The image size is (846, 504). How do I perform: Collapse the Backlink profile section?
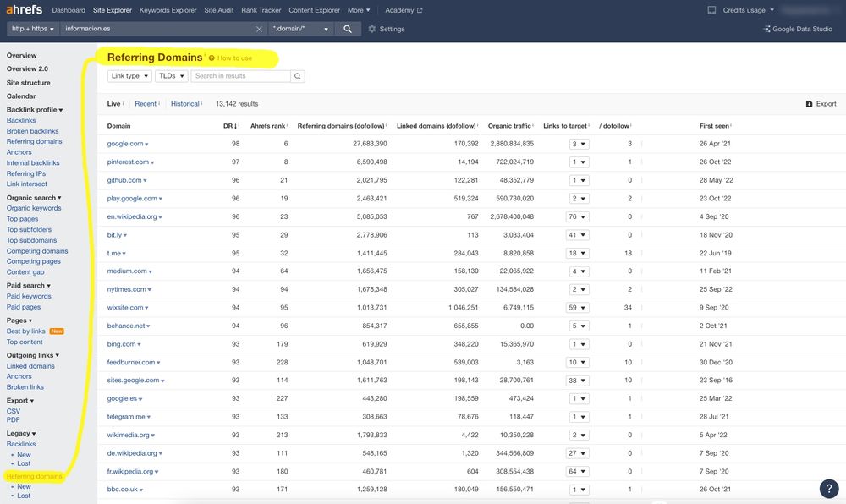pyautogui.click(x=35, y=110)
